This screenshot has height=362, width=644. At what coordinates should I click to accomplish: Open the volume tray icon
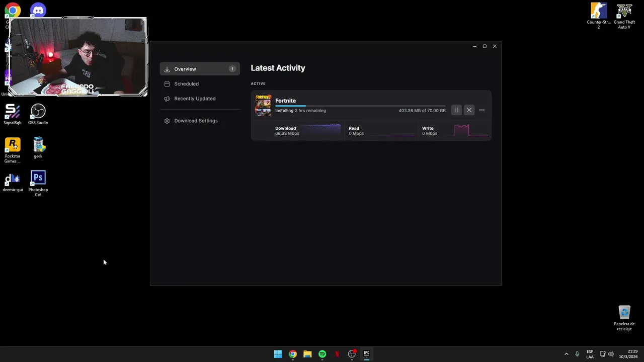click(x=611, y=354)
